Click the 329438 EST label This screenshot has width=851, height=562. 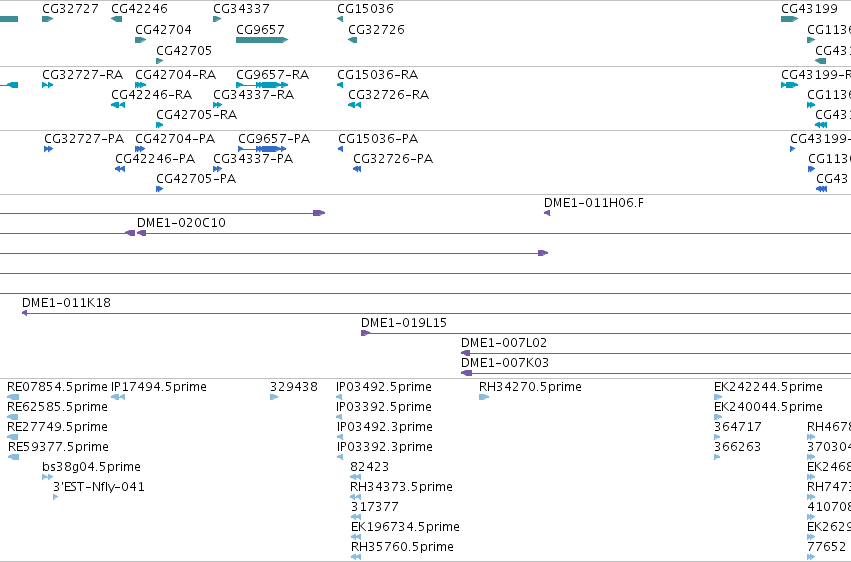pyautogui.click(x=294, y=387)
